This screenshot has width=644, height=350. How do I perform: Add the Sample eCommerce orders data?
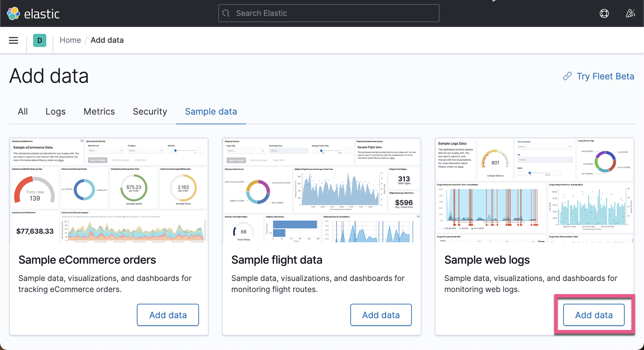pyautogui.click(x=168, y=315)
